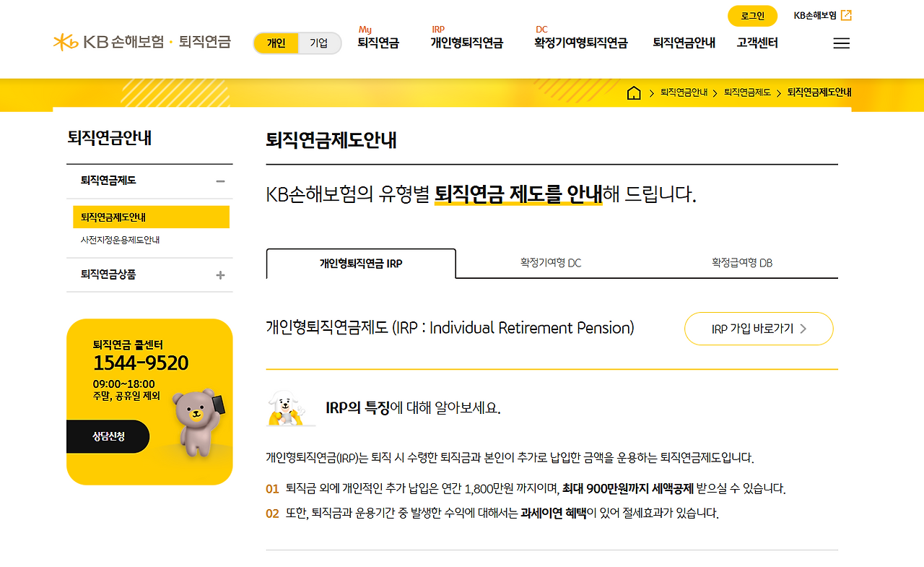Expand the 퇴직연금상품 sidebar section

(x=221, y=275)
